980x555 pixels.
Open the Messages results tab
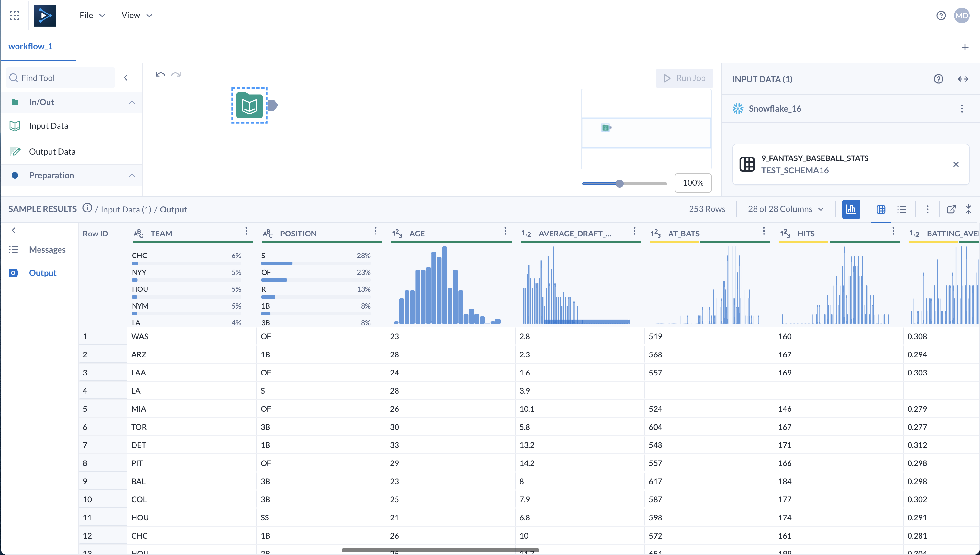point(37,250)
